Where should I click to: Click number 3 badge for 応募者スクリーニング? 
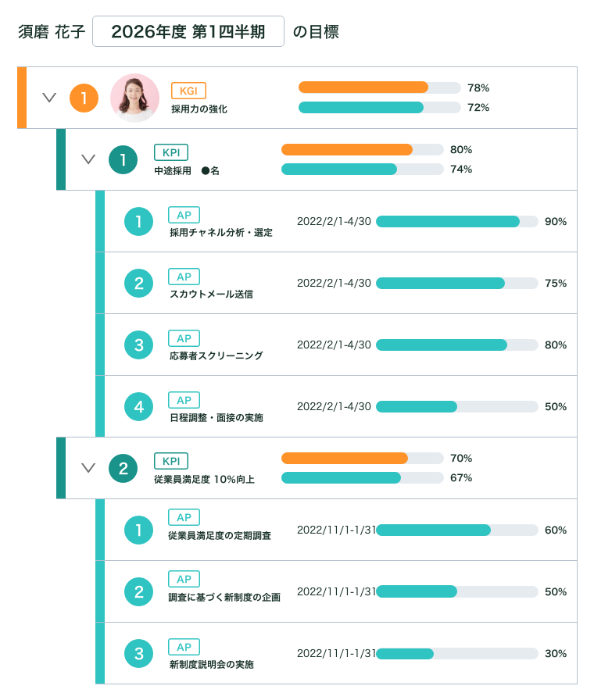pos(139,345)
